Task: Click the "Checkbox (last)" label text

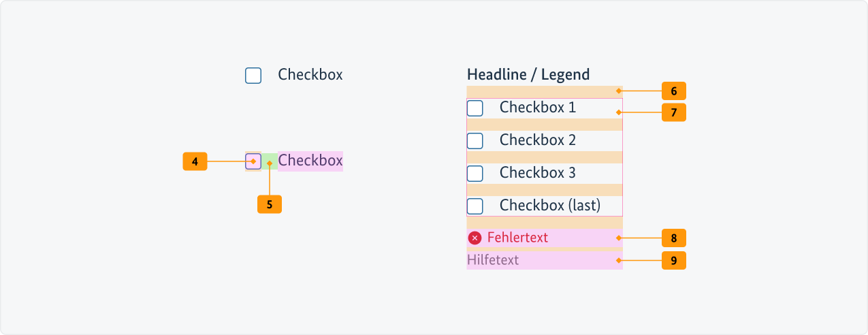Action: click(x=549, y=206)
